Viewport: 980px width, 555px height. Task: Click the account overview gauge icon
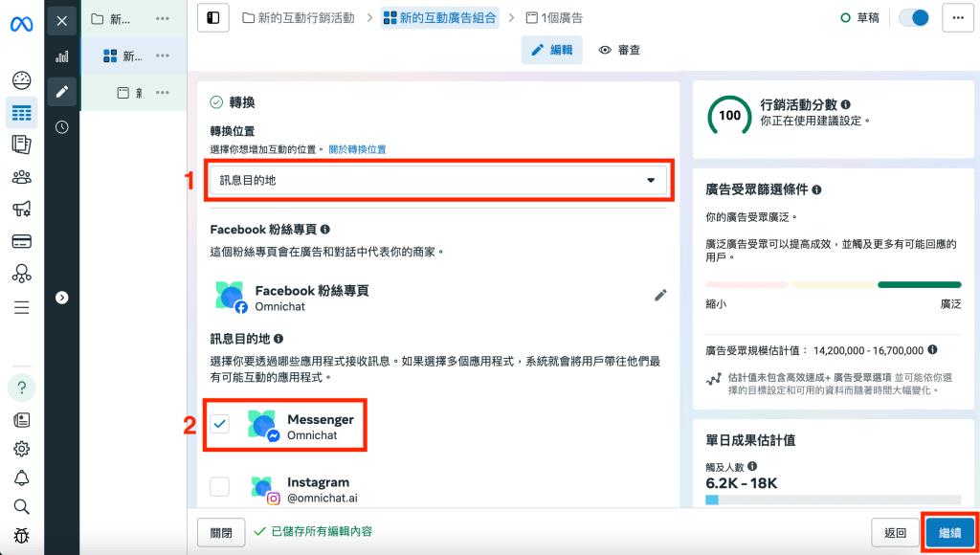coord(21,81)
